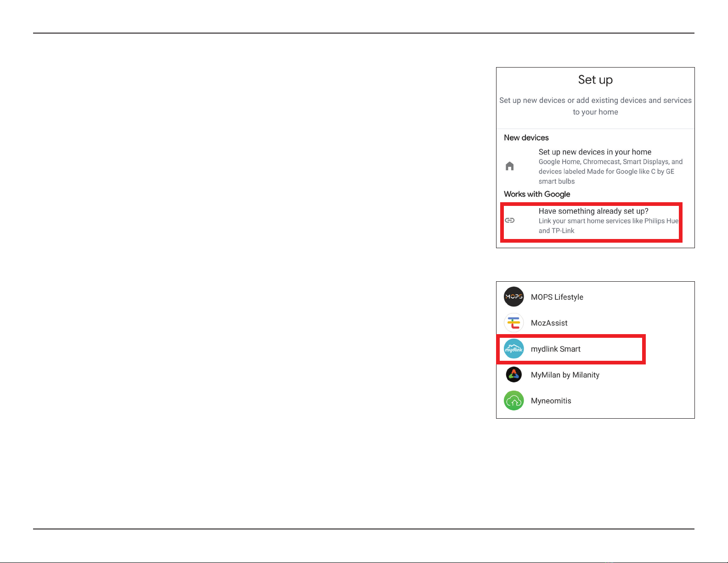
Task: Click the 'Set up new devices or add existing' subtitle
Action: (595, 106)
